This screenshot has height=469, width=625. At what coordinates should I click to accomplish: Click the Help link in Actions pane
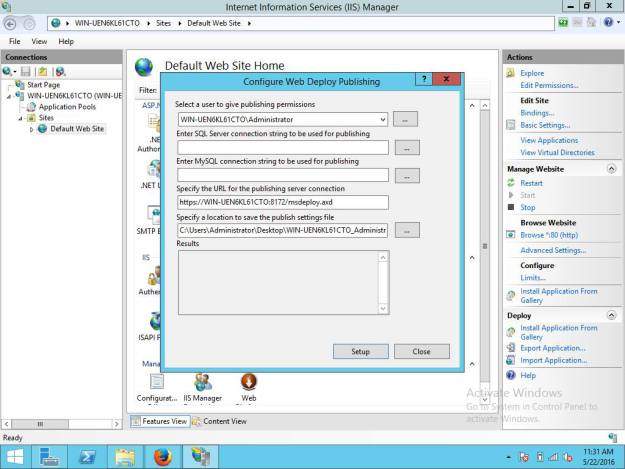[528, 375]
